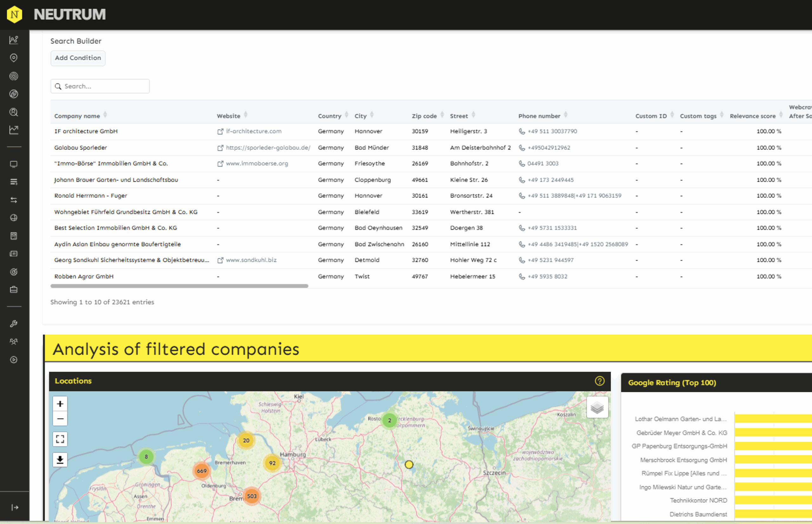812x524 pixels.
Task: Click the table horizontal scrollbar
Action: point(179,286)
